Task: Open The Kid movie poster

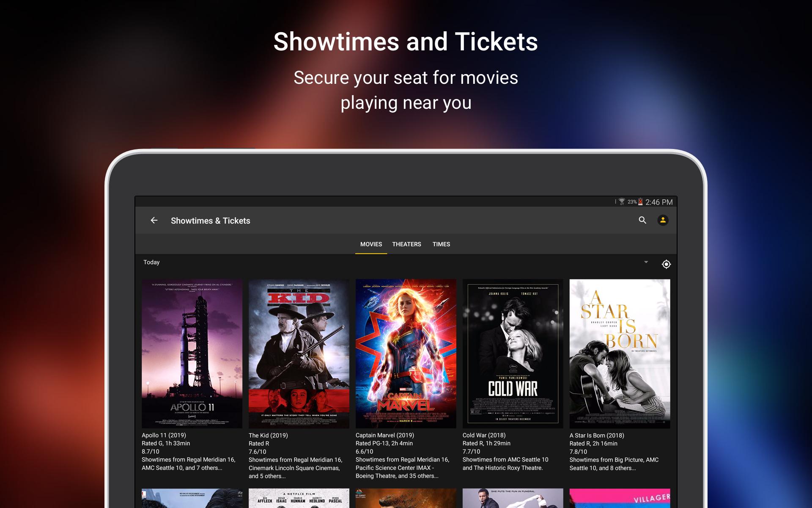Action: click(299, 353)
